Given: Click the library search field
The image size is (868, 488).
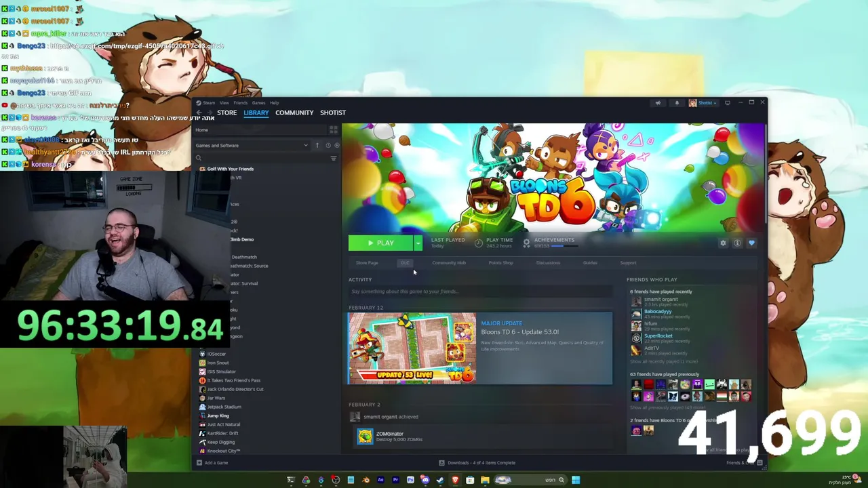Looking at the screenshot, I should 261,158.
